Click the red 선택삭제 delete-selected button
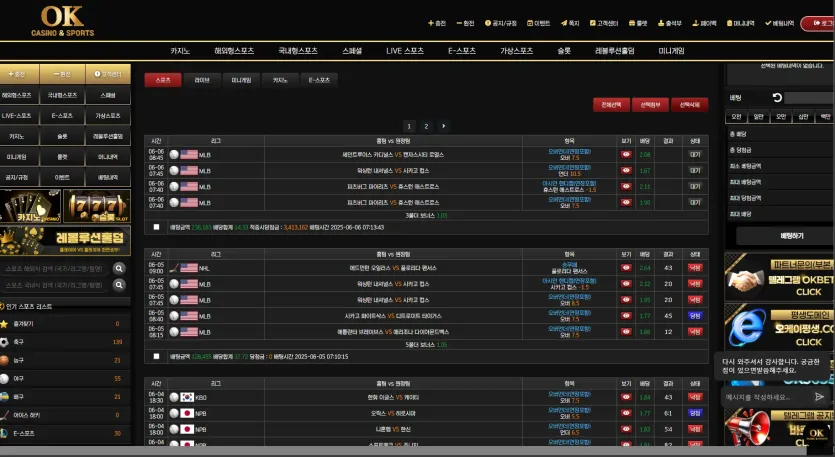The image size is (835, 457). (690, 104)
